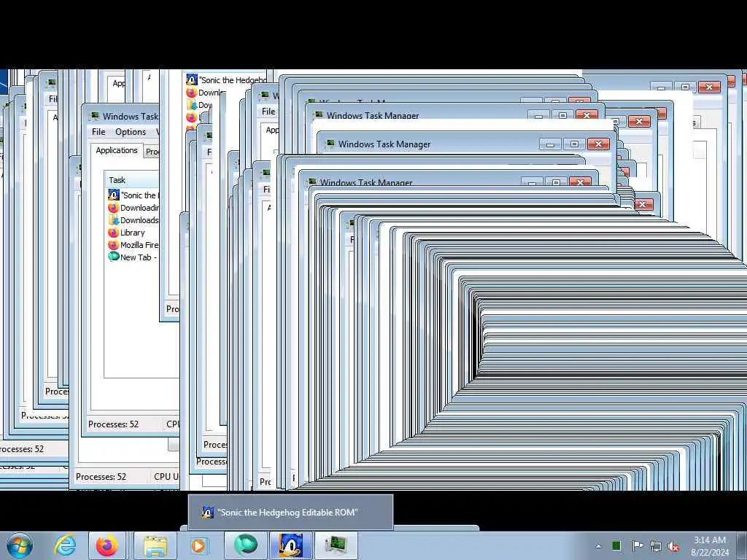Viewport: 747px width, 560px height.
Task: Open the Options menu in Task Manager
Action: (131, 132)
